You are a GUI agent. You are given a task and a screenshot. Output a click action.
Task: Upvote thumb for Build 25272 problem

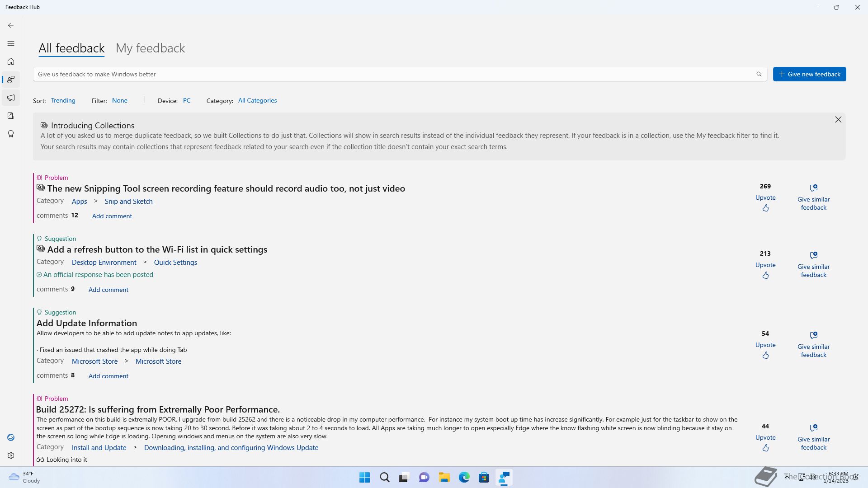point(765,448)
